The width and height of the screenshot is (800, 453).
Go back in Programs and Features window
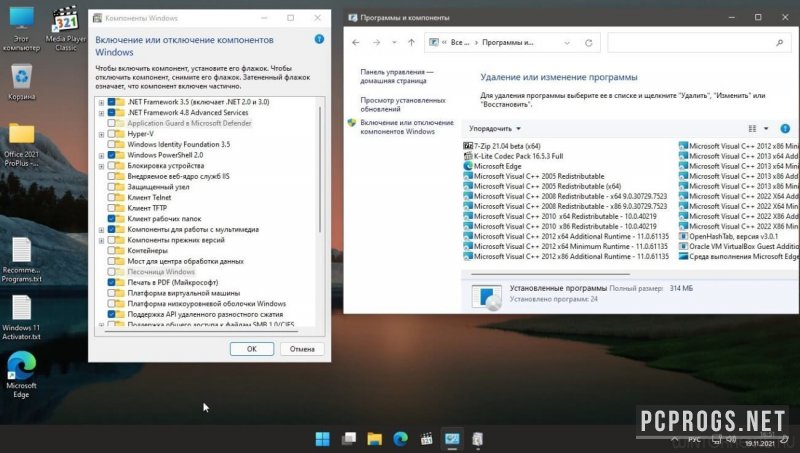pyautogui.click(x=356, y=43)
